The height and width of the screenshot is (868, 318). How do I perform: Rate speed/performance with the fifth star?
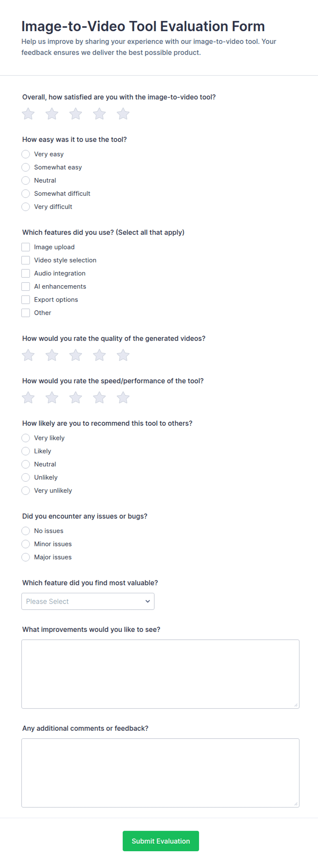123,398
